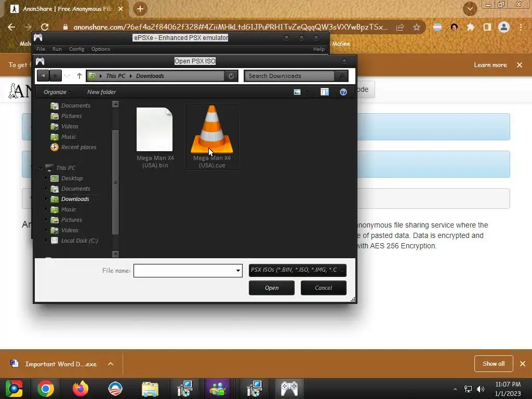The image size is (532, 399).
Task: Click the tree scrollbar down arrow
Action: click(115, 254)
